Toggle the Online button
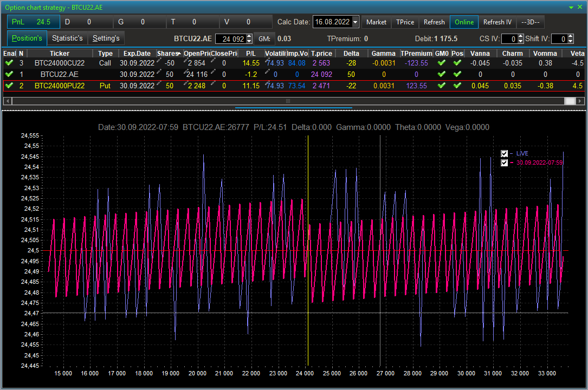The width and height of the screenshot is (588, 390). pos(464,22)
